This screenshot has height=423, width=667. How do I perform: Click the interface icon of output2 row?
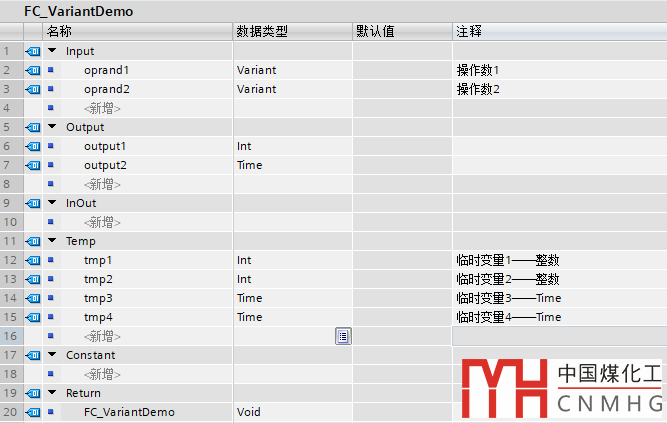(33, 165)
